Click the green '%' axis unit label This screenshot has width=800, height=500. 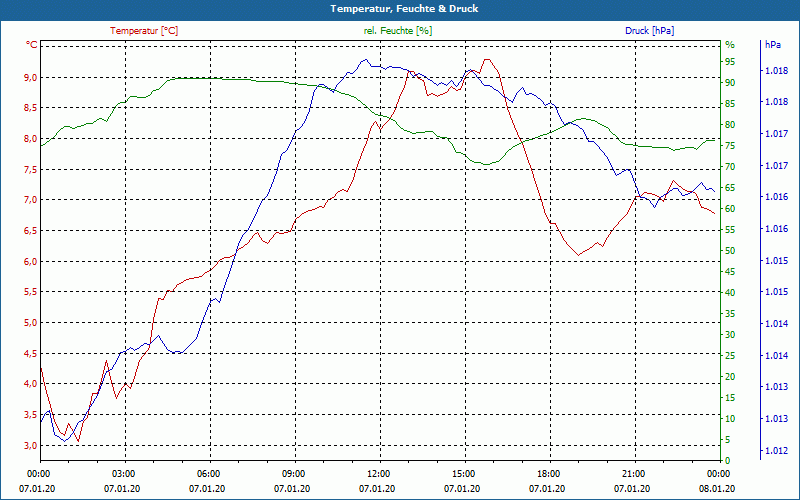pos(730,45)
